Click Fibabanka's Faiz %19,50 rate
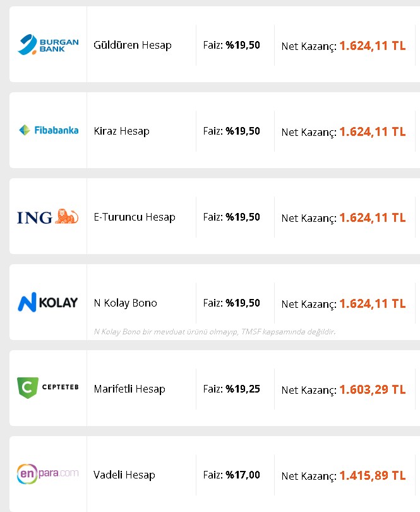 pyautogui.click(x=231, y=131)
